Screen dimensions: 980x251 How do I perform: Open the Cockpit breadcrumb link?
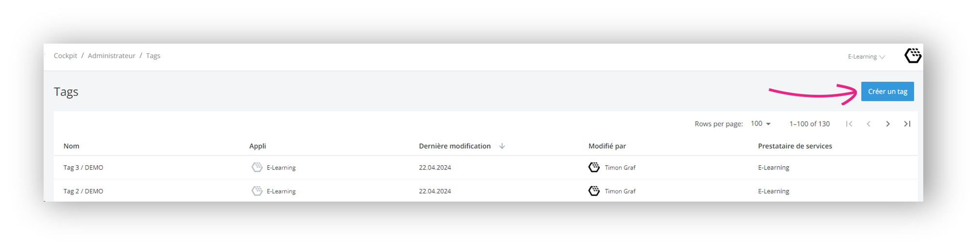(x=65, y=56)
